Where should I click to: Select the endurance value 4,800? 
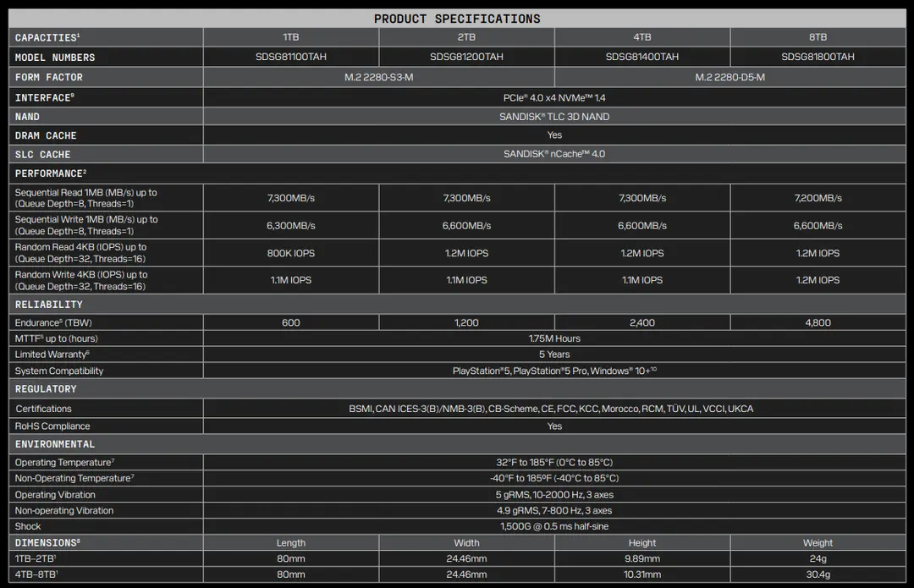pyautogui.click(x=818, y=322)
